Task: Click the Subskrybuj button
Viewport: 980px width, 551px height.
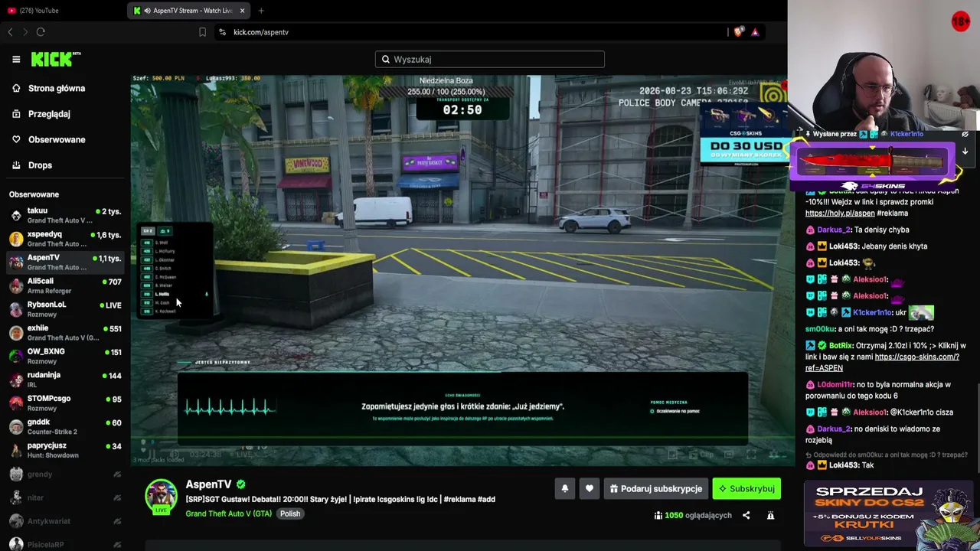Action: tap(746, 489)
